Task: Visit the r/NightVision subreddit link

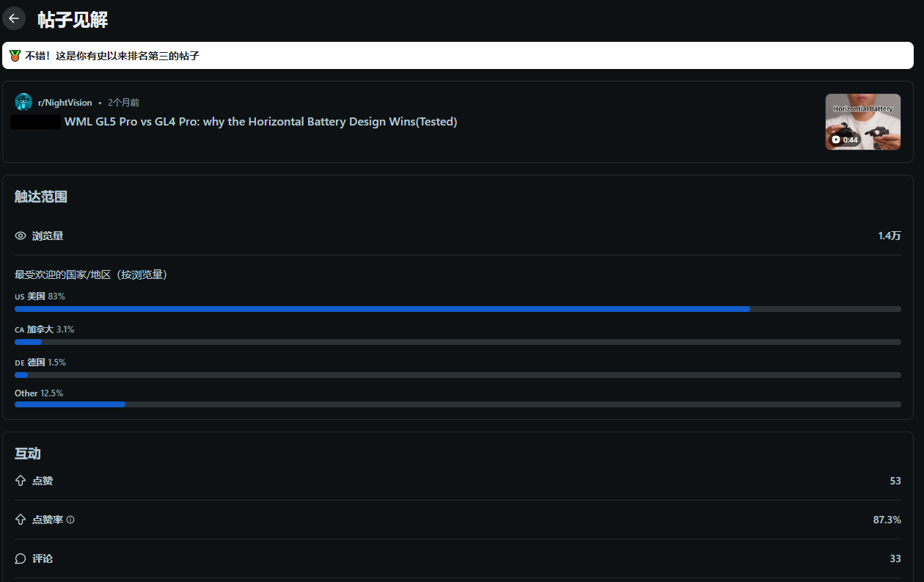Action: (65, 103)
